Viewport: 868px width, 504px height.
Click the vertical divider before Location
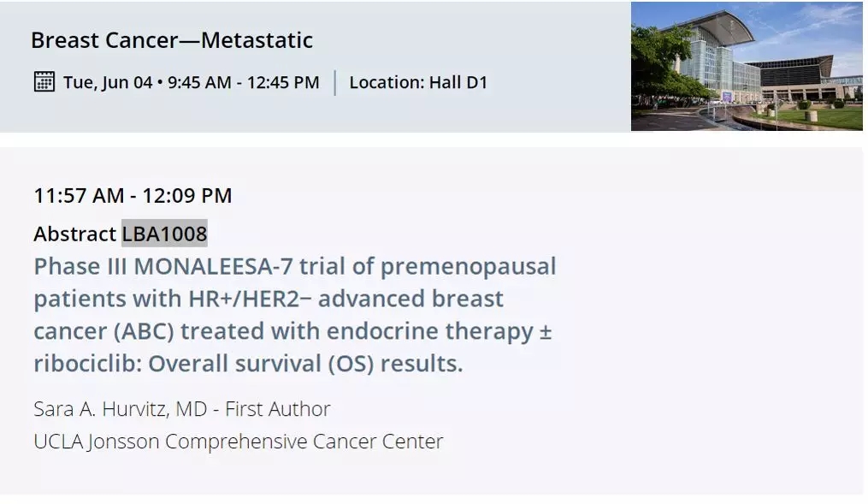click(x=334, y=83)
